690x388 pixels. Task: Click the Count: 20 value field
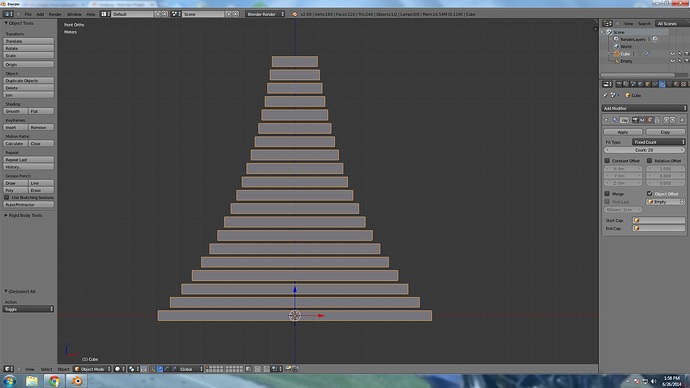pyautogui.click(x=644, y=150)
